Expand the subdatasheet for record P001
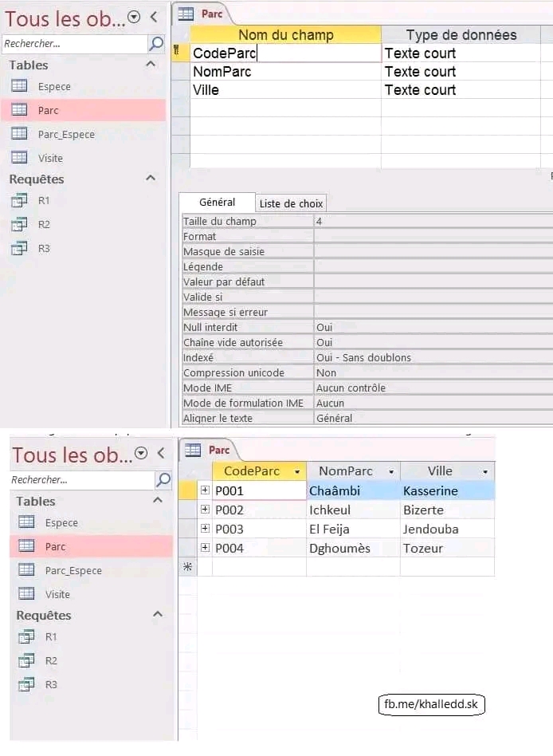 (205, 490)
